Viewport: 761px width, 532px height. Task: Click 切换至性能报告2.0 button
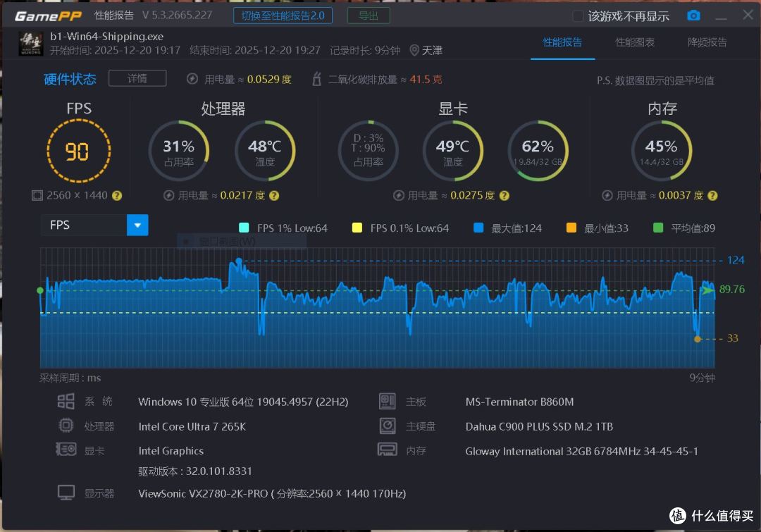[283, 16]
